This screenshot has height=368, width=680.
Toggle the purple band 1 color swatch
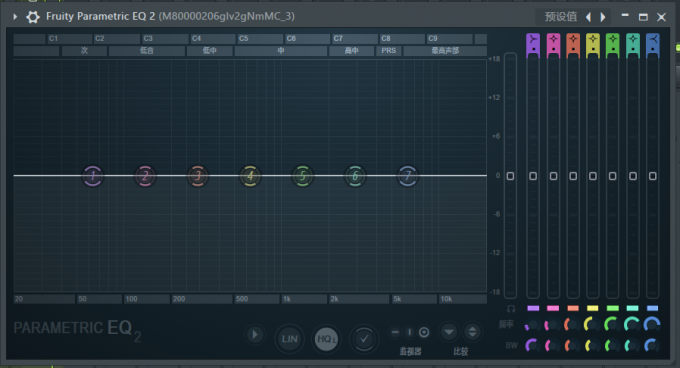(533, 308)
